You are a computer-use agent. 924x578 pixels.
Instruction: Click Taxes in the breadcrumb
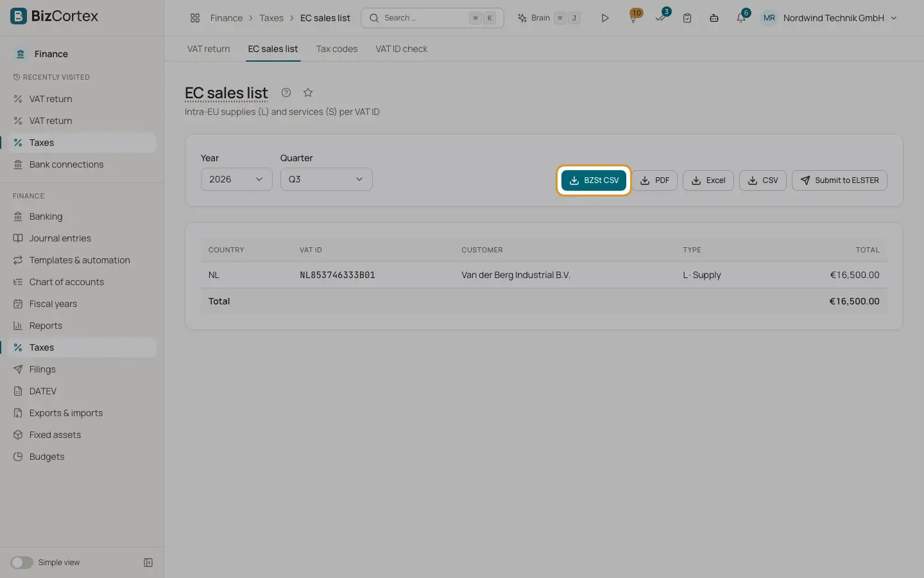pos(271,18)
